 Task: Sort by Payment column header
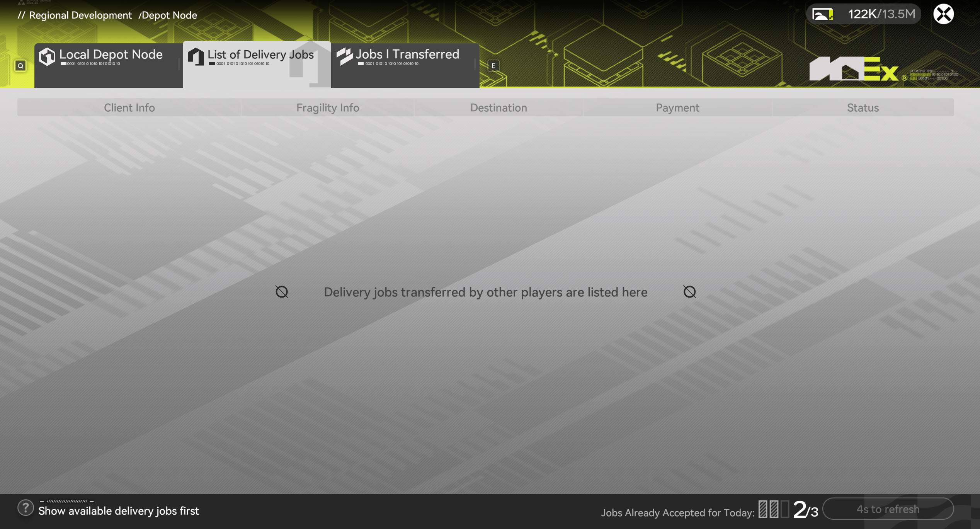(677, 107)
